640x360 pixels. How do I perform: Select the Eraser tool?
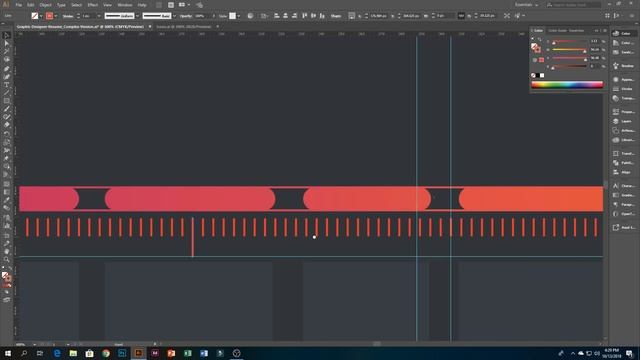click(7, 124)
